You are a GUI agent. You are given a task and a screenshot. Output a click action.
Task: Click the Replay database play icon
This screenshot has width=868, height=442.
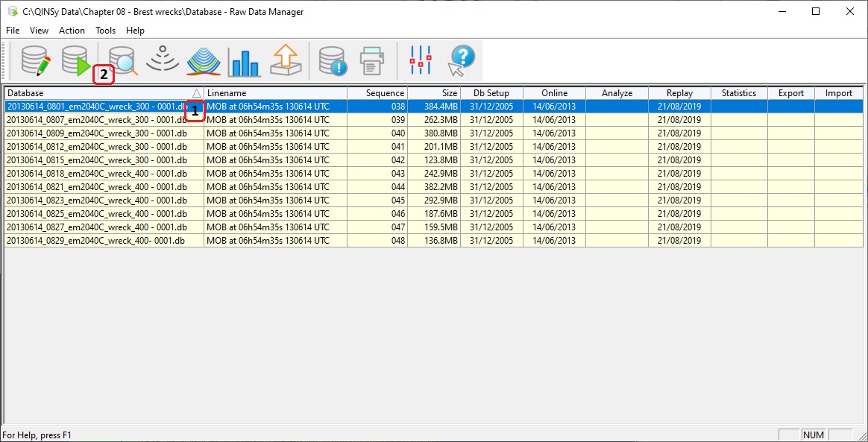75,60
